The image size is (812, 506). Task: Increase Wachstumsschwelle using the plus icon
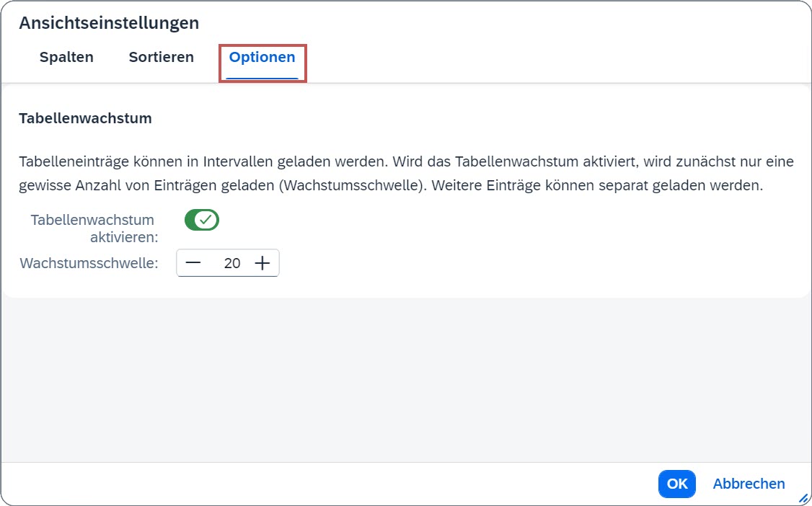262,262
